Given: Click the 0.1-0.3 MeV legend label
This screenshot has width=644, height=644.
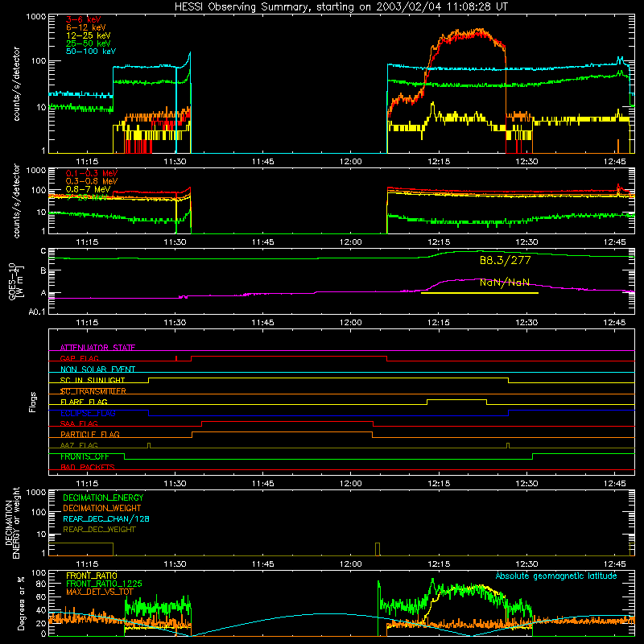Looking at the screenshot, I should (92, 173).
